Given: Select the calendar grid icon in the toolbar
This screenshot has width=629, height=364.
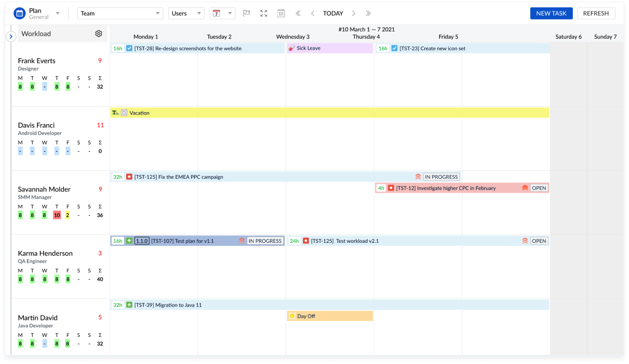Looking at the screenshot, I should pos(281,13).
